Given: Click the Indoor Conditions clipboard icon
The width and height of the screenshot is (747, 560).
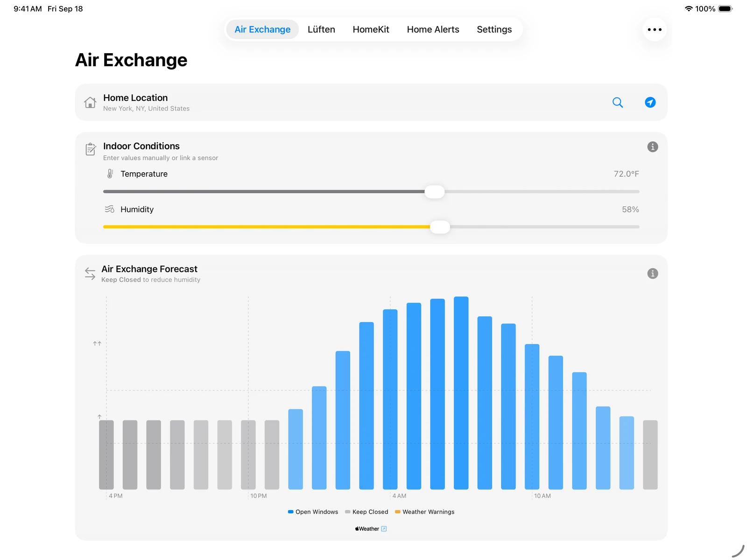Looking at the screenshot, I should 91,149.
